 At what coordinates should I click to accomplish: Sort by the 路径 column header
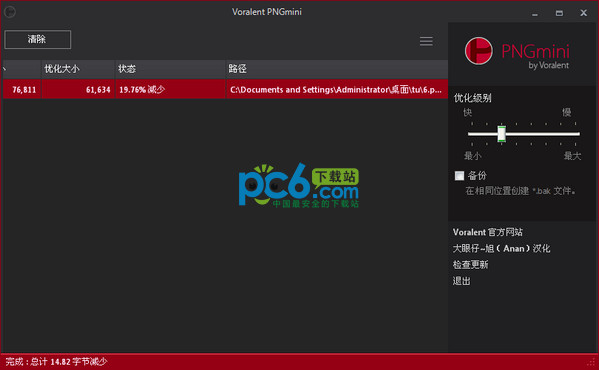tap(337, 69)
